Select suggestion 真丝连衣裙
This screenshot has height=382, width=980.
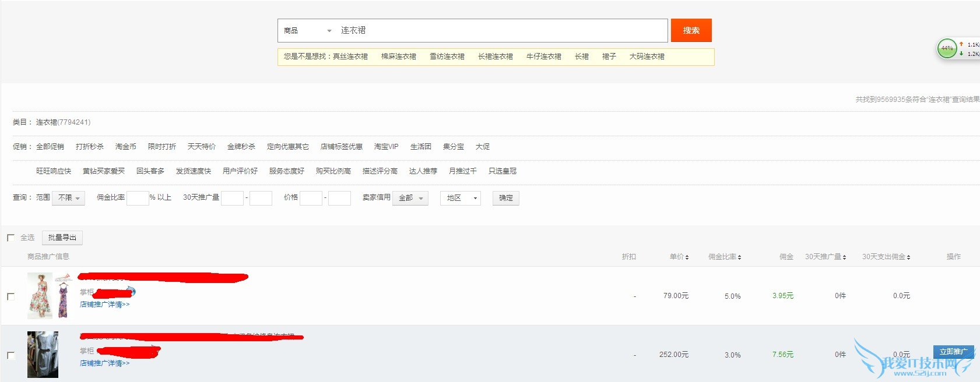[350, 56]
